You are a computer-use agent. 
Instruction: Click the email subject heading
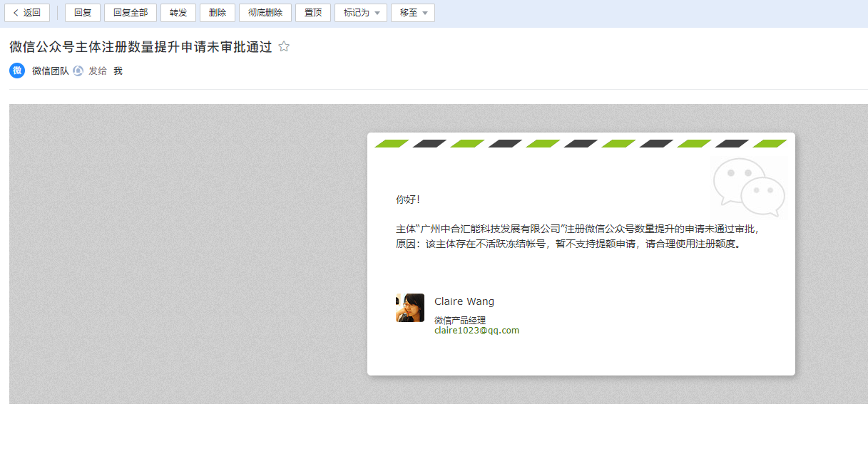(141, 47)
